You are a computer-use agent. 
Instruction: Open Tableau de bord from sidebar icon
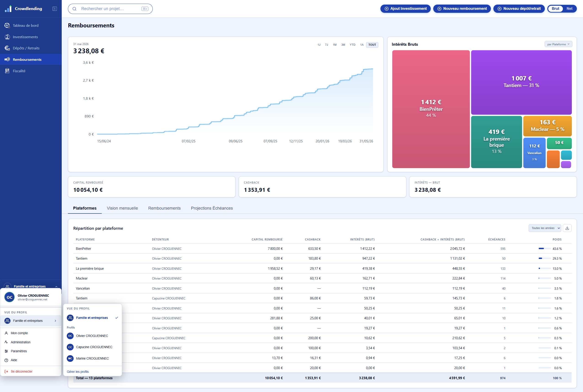click(x=7, y=26)
